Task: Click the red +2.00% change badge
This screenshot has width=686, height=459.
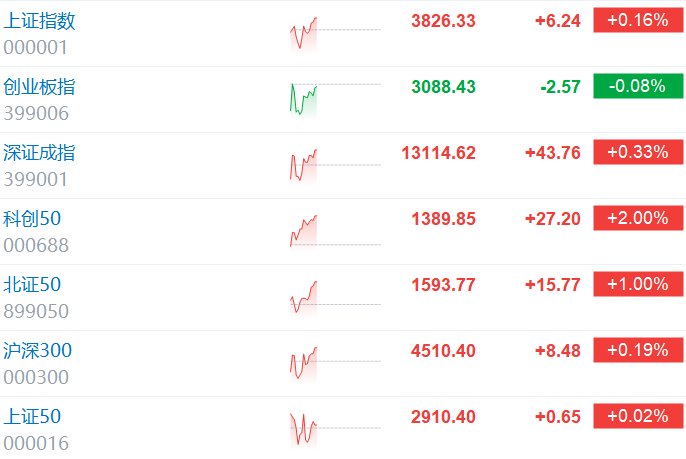Action: tap(638, 218)
